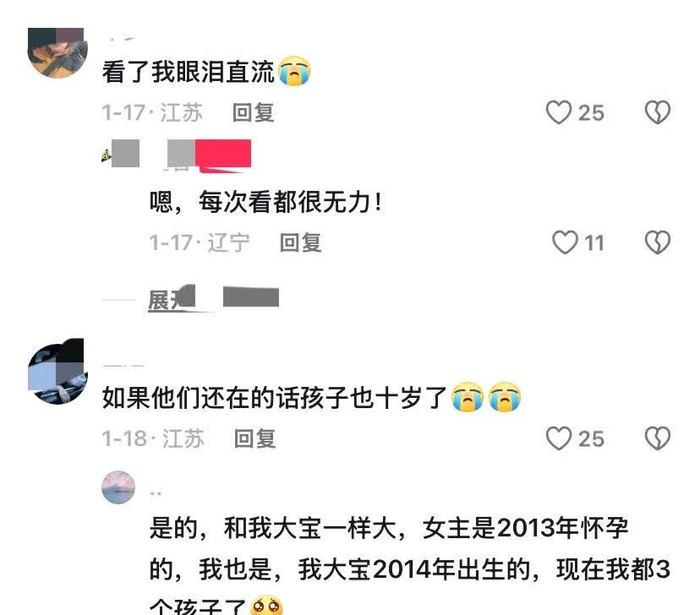
Task: Tap the like count 11
Action: [594, 243]
